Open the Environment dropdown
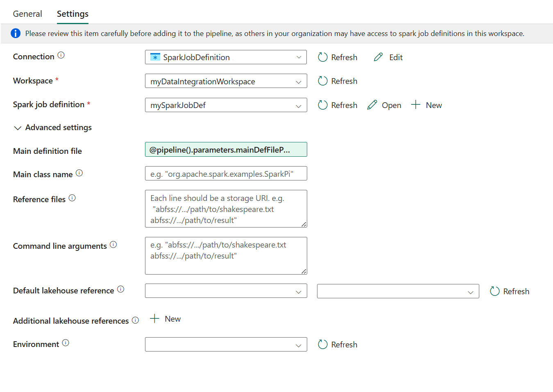Viewport: 553px width, 392px height. click(226, 345)
